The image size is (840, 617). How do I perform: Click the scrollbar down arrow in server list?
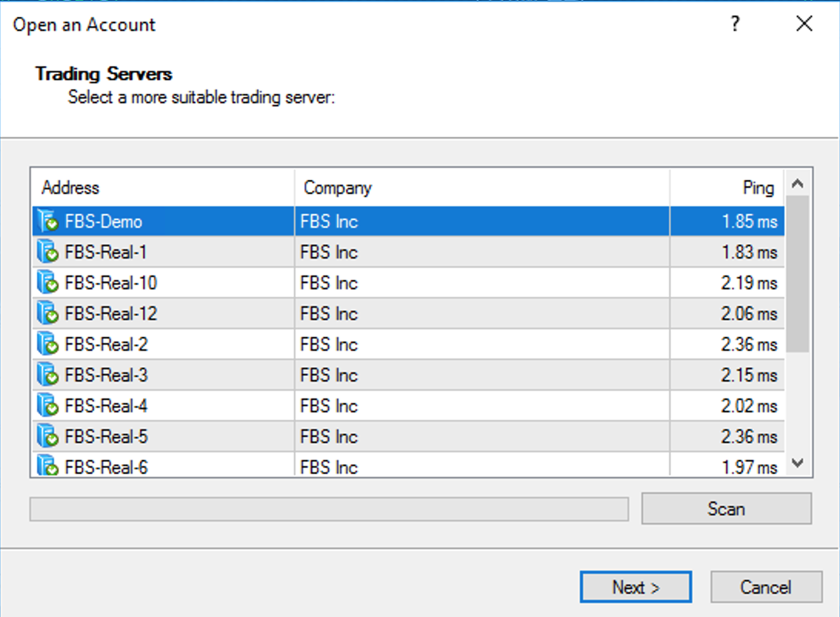point(798,463)
